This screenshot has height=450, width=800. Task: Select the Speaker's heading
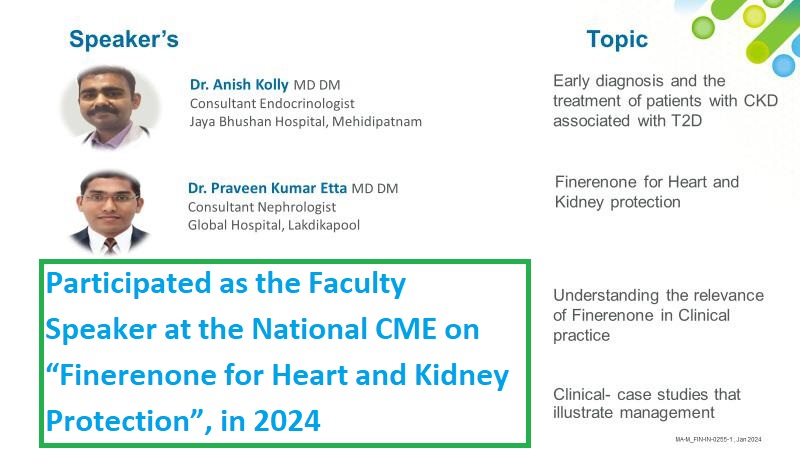[x=124, y=39]
